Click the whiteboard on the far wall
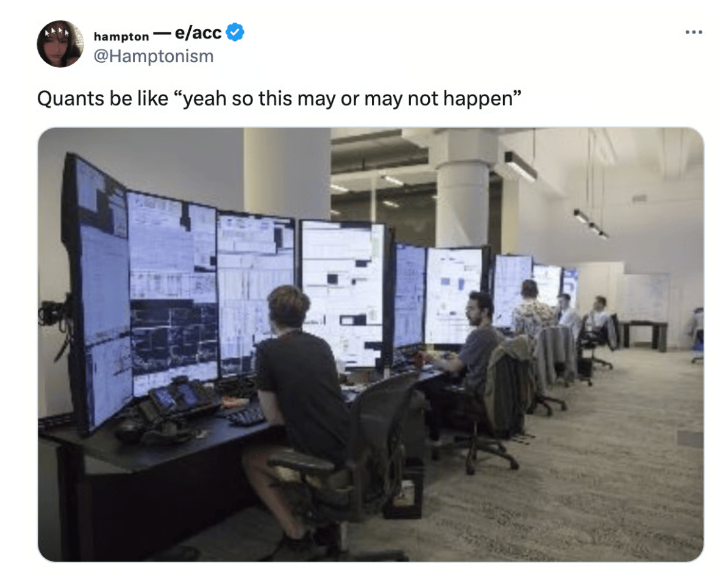728x576 pixels. click(645, 297)
